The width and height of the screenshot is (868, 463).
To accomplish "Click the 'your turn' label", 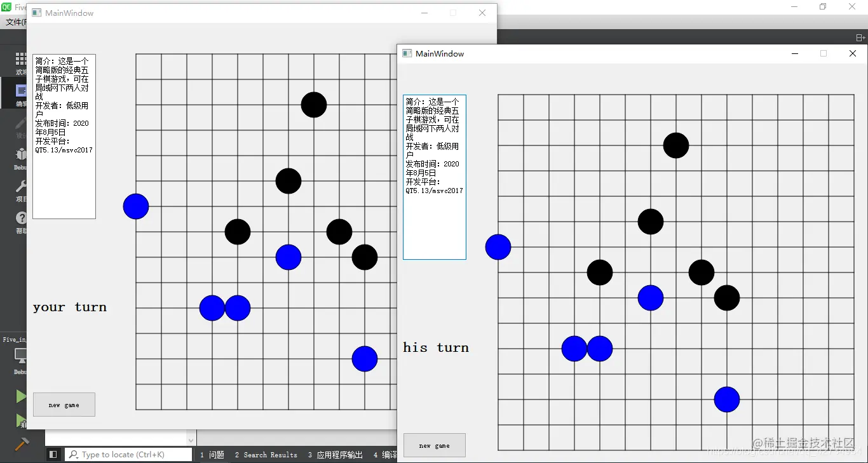I will [70, 307].
